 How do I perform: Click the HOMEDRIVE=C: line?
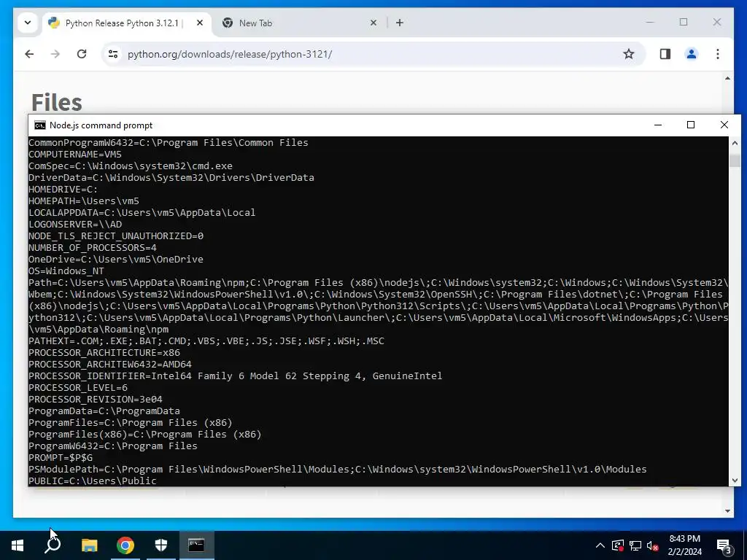(63, 189)
